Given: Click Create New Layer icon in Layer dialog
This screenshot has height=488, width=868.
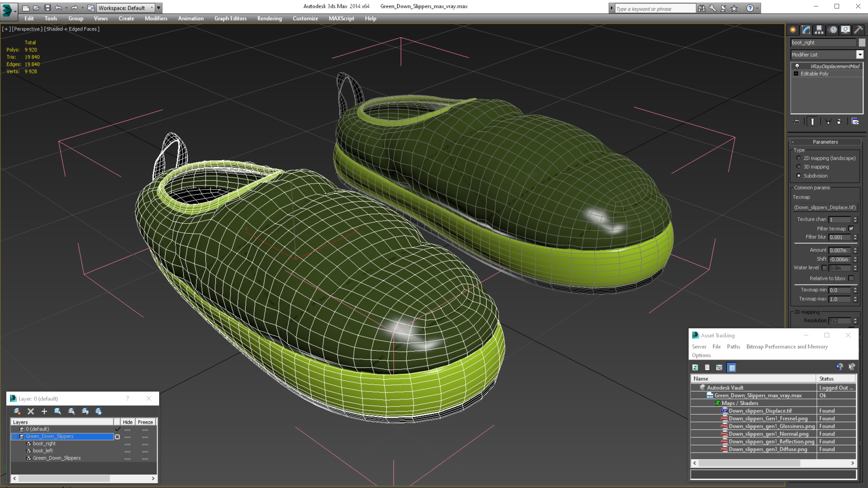Looking at the screenshot, I should pos(17,411).
